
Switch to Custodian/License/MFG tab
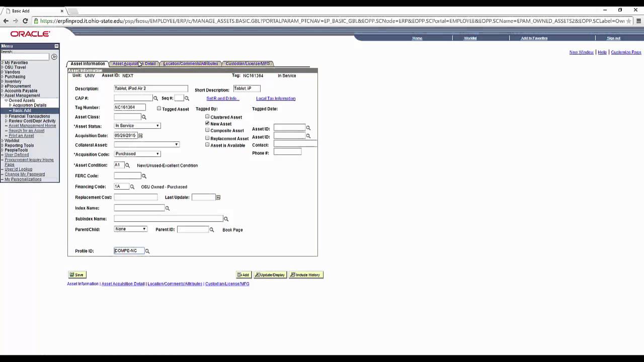(x=248, y=63)
